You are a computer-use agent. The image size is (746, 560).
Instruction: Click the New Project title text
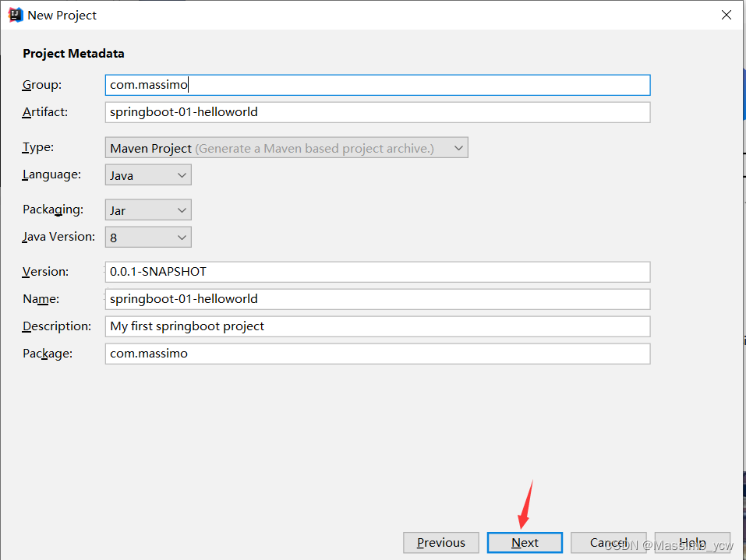[x=62, y=16]
